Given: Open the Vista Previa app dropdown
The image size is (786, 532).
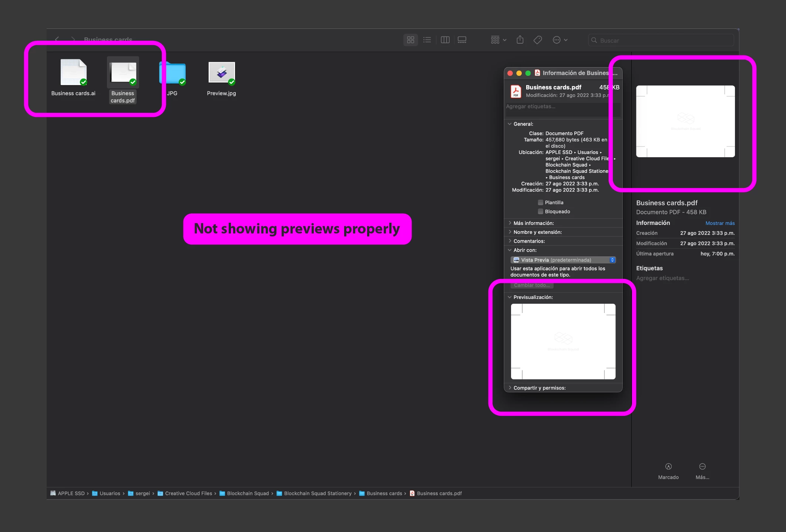Looking at the screenshot, I should [x=563, y=260].
